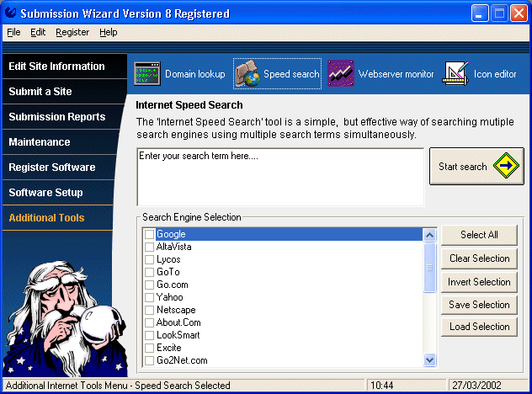Enable the Yahoo checkbox
Viewport: 532px width, 394px height.
tap(149, 298)
